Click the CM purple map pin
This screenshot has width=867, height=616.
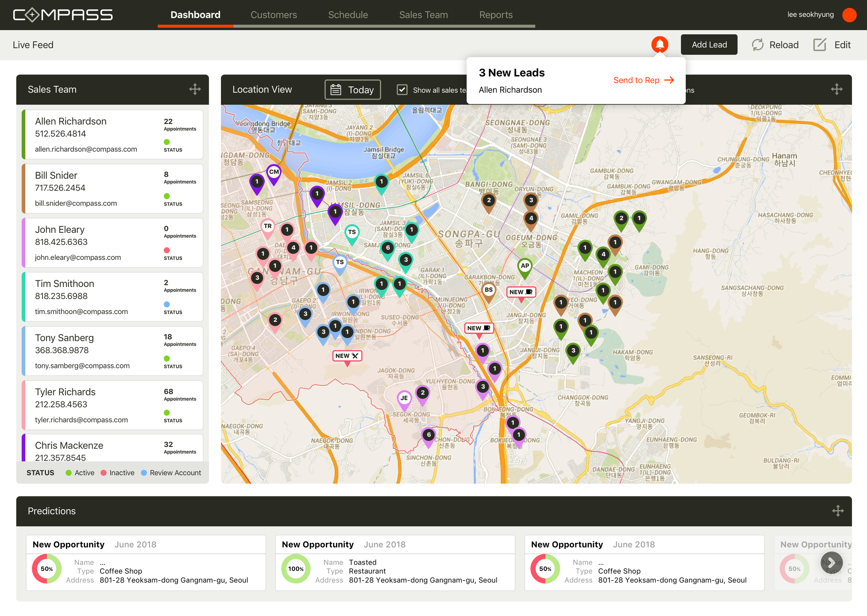coord(274,173)
